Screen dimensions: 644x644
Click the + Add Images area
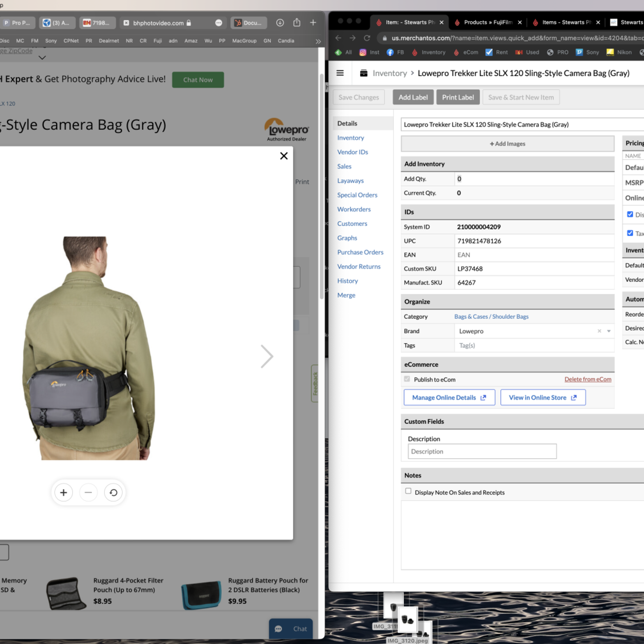pyautogui.click(x=508, y=144)
